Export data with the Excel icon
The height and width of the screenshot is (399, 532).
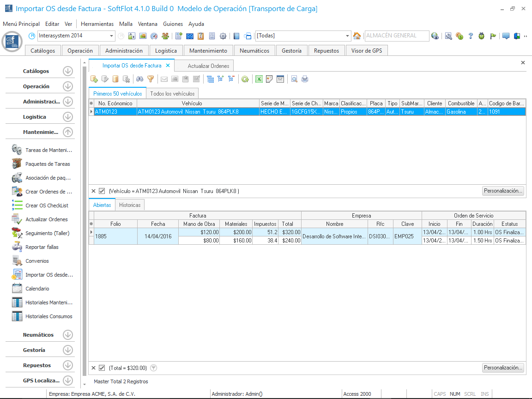pyautogui.click(x=259, y=79)
